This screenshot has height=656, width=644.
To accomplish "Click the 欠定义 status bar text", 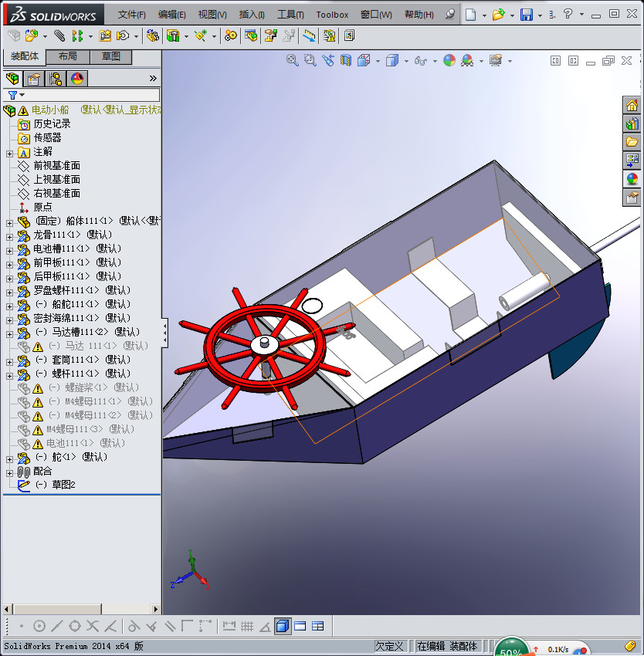I will pos(389,646).
